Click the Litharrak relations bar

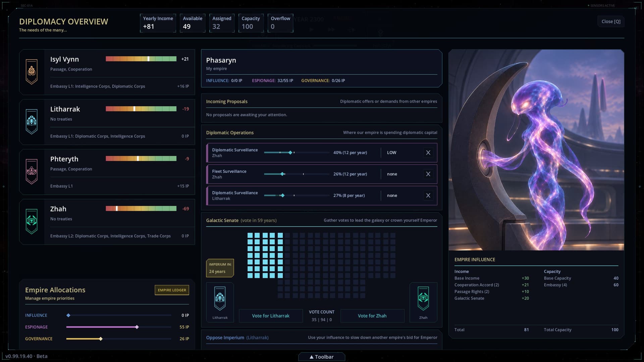(141, 109)
